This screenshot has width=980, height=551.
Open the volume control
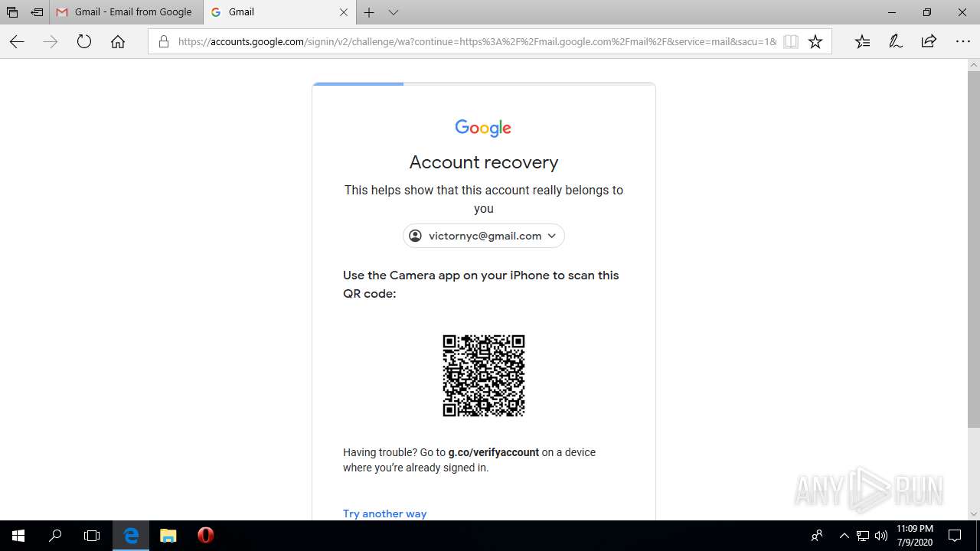(x=880, y=536)
